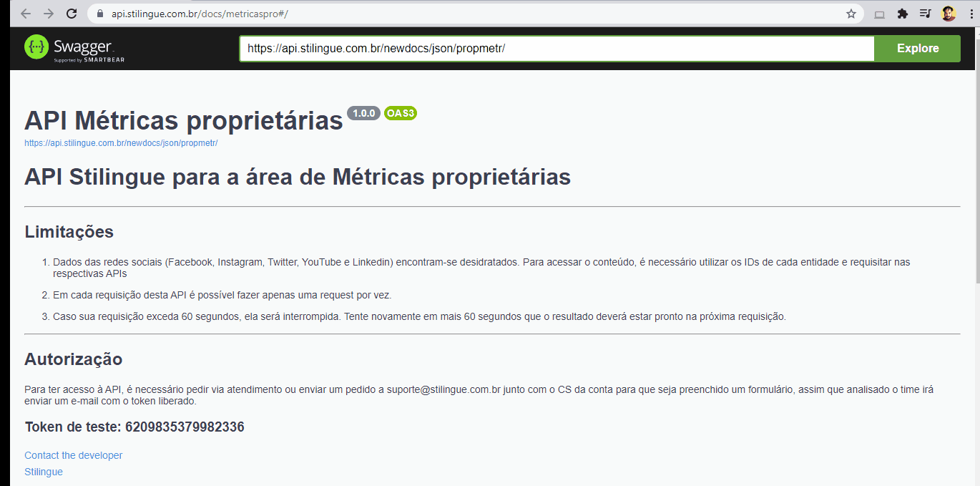Open the Stilingue link
980x486 pixels.
(44, 472)
